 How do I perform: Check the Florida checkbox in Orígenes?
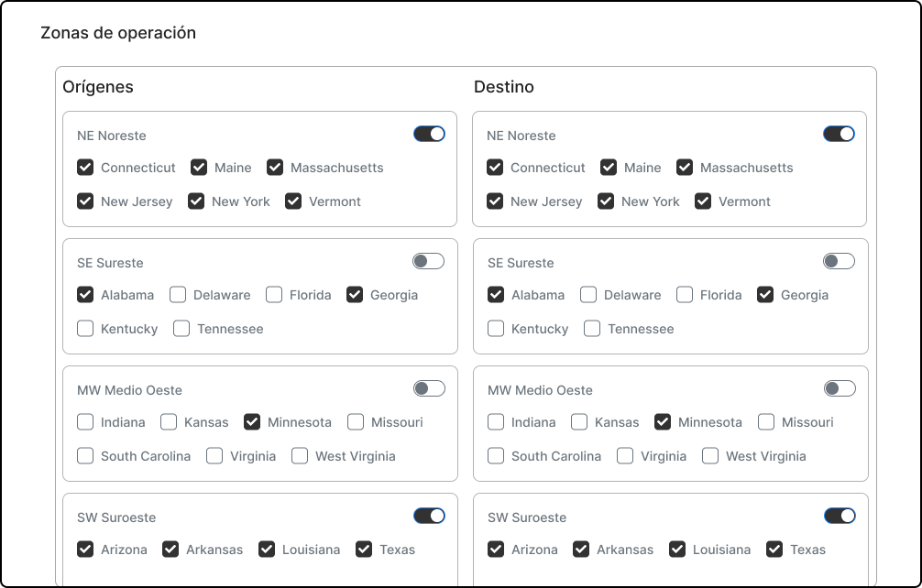[x=274, y=295]
